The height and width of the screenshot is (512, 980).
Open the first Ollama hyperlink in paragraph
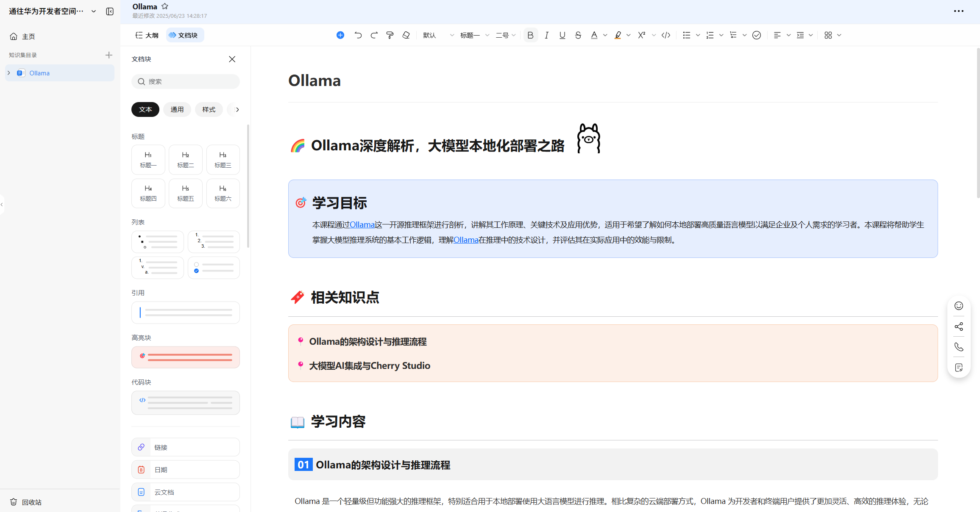click(x=362, y=224)
